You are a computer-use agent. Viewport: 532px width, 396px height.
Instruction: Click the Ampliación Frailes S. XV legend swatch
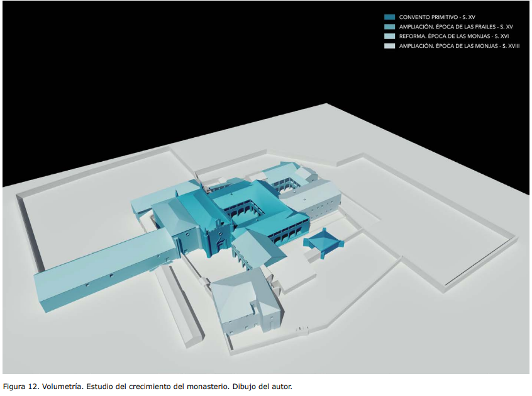(x=389, y=26)
